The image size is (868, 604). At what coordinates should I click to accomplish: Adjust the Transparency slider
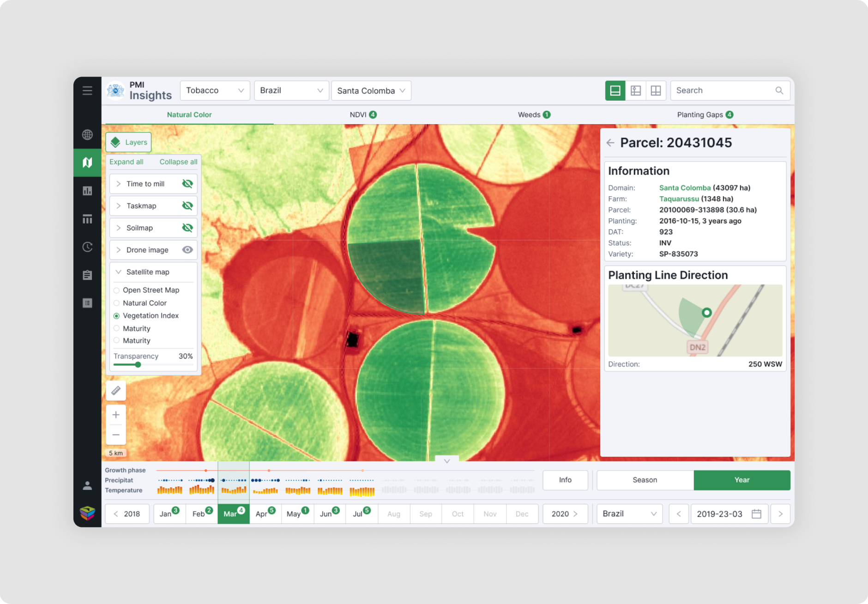(x=138, y=364)
